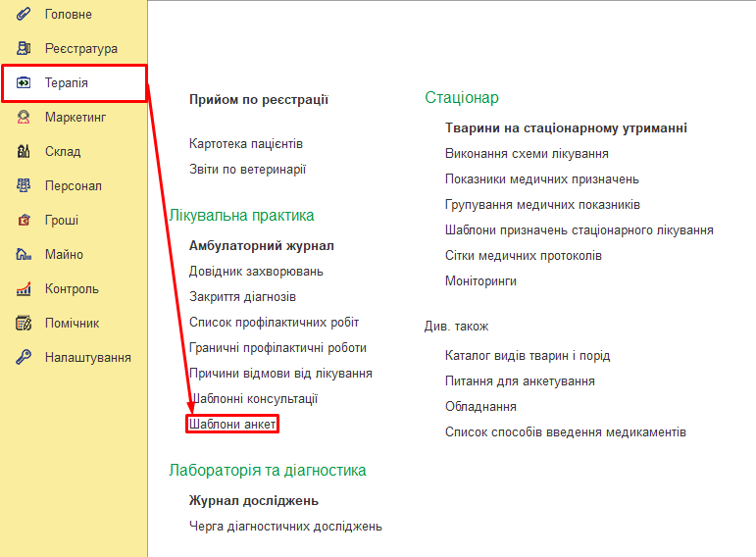Open Каталог видів тварин і порід
Viewport: 756px width, 557px height.
point(528,356)
